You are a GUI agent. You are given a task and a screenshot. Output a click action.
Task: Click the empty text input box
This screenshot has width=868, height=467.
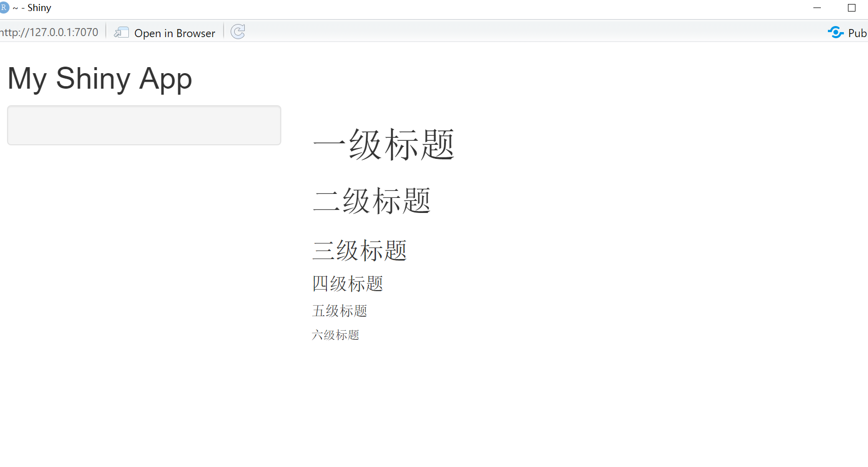pyautogui.click(x=144, y=125)
